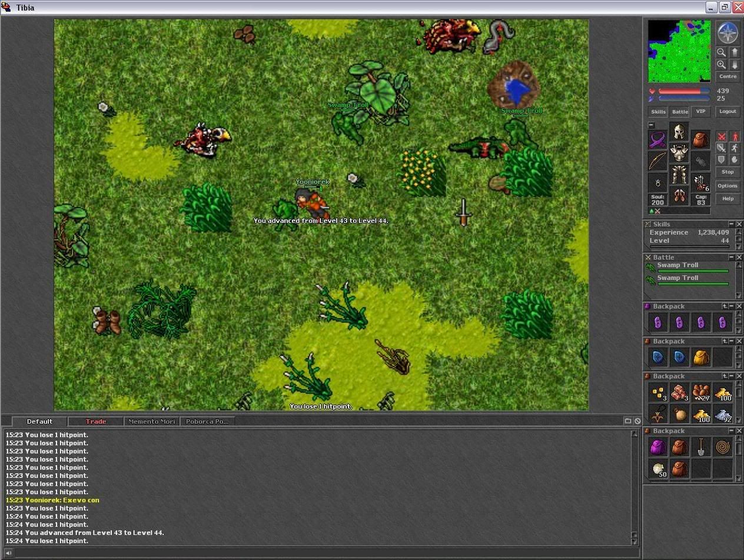Click the red health bar
The height and width of the screenshot is (560, 744).
pyautogui.click(x=684, y=91)
